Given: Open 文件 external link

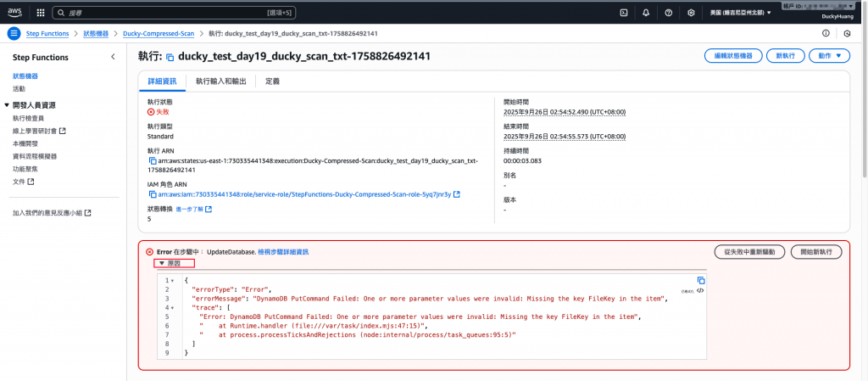Looking at the screenshot, I should point(24,182).
